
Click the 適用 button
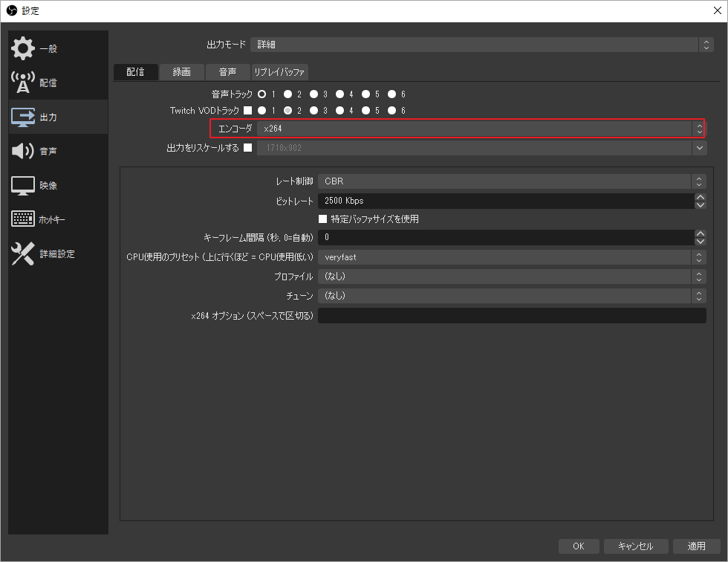point(697,546)
